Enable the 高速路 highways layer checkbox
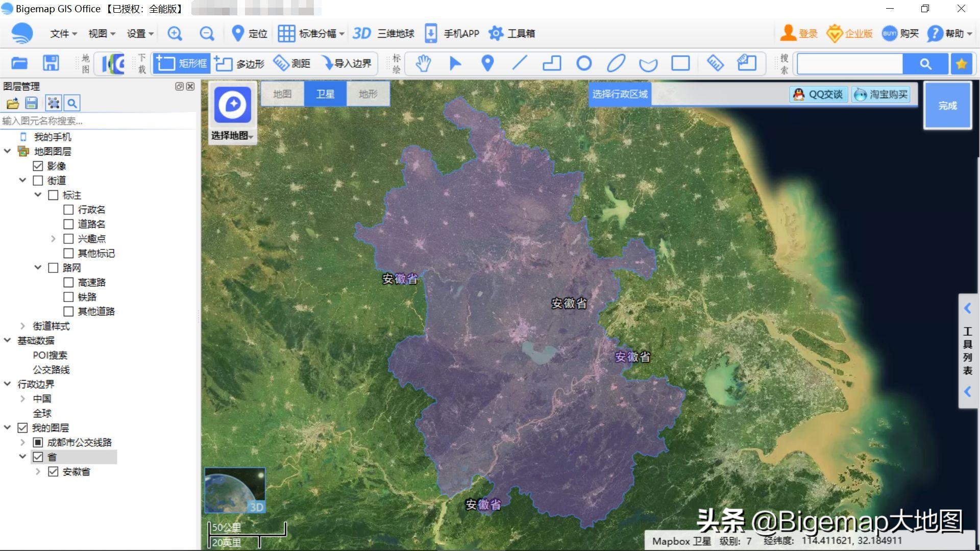Image resolution: width=980 pixels, height=551 pixels. [69, 282]
